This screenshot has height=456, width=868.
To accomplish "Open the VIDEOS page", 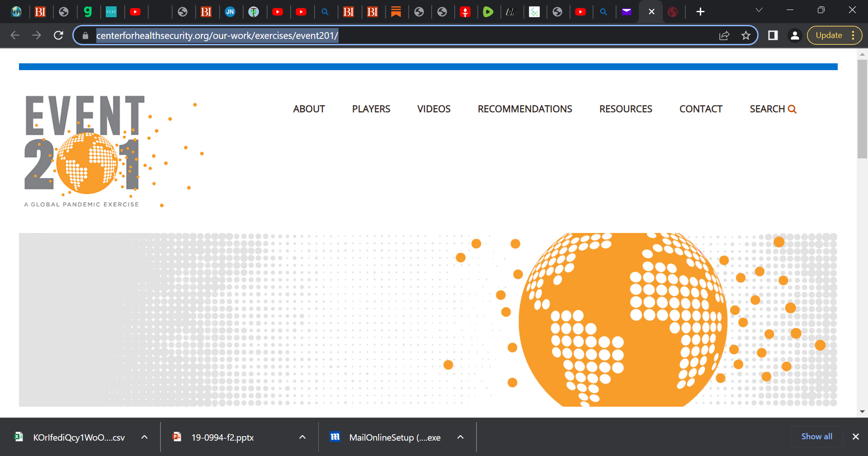I will coord(434,109).
